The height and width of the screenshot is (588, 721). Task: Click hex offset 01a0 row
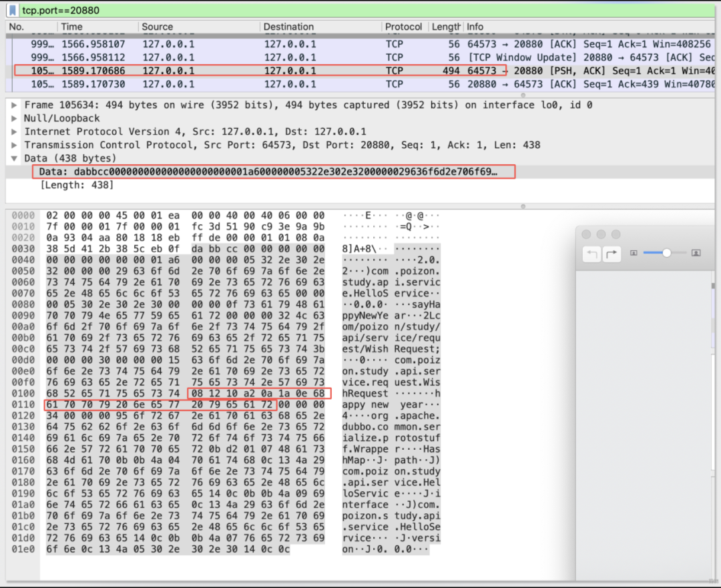tap(23, 505)
